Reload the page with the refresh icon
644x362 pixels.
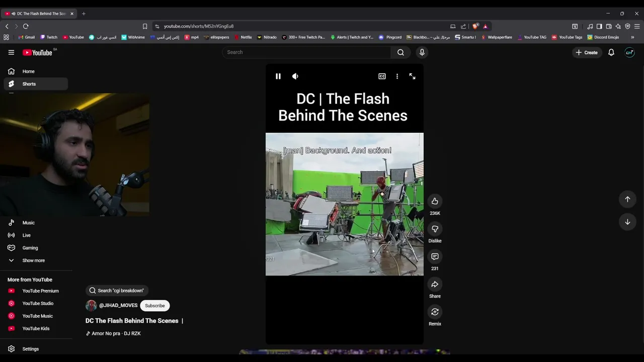26,26
